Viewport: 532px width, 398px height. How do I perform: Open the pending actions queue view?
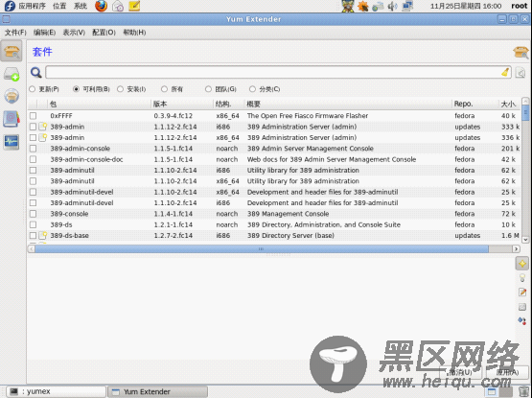[12, 74]
